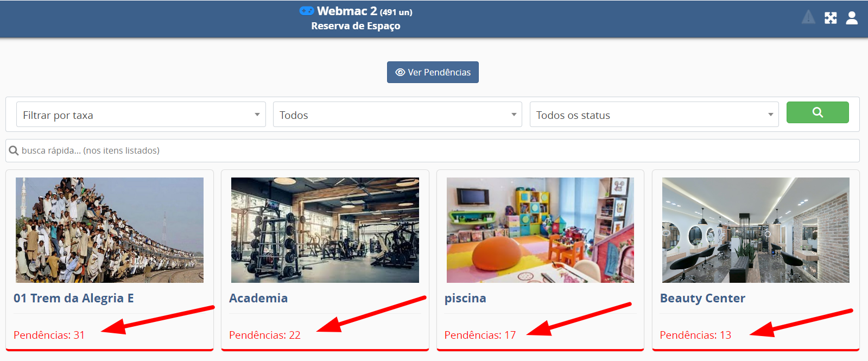Select the piscina space title
The width and height of the screenshot is (868, 361).
click(465, 298)
